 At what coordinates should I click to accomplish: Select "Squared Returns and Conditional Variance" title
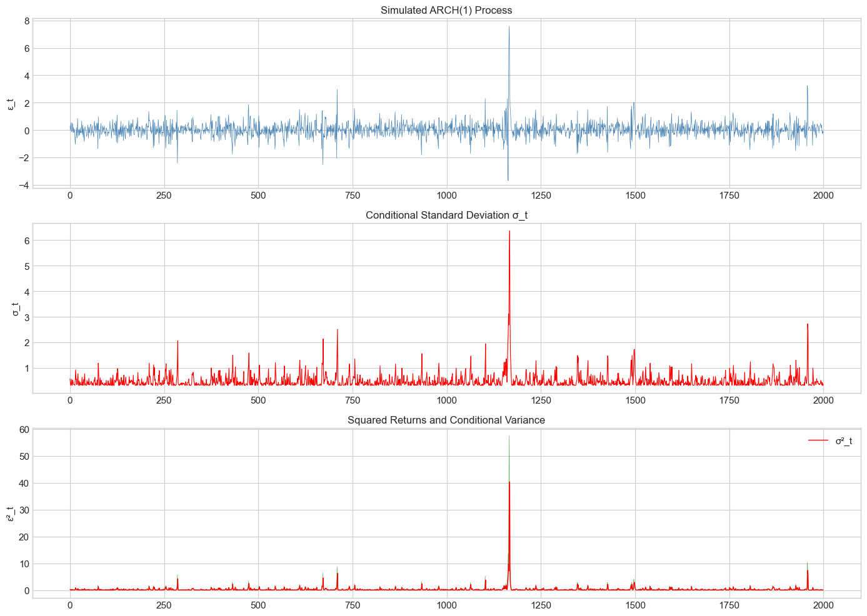click(x=446, y=420)
